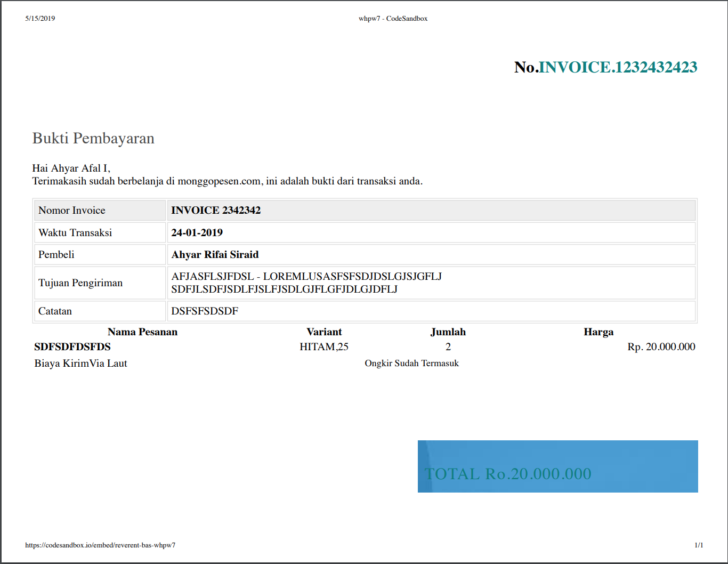
Task: Select the Pembeli label cell
Action: coord(100,254)
